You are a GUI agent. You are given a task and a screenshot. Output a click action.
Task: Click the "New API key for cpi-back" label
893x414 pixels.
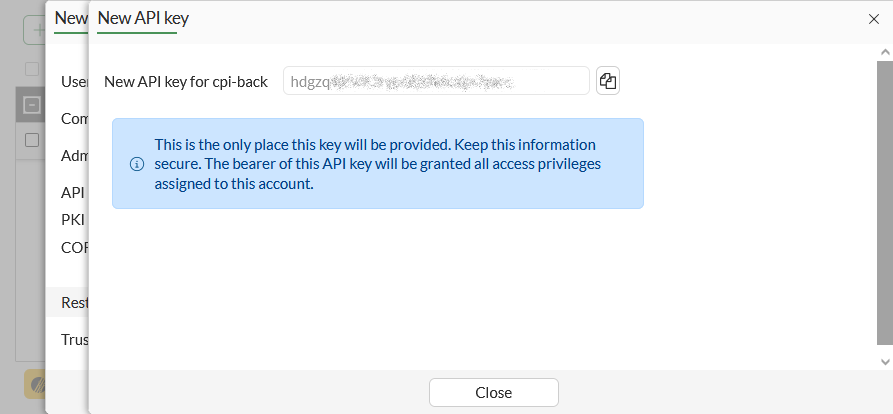coord(186,81)
